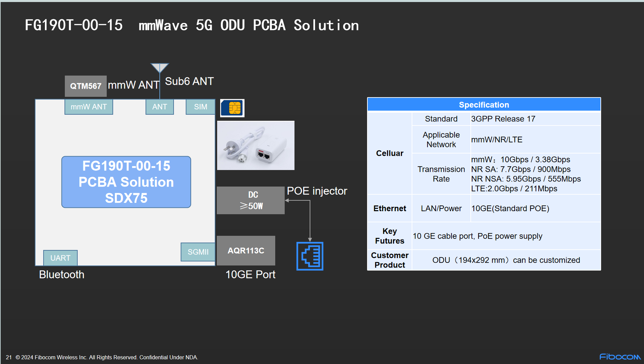Select the QTM567 block
Viewport: 644px width, 364px height.
point(86,86)
